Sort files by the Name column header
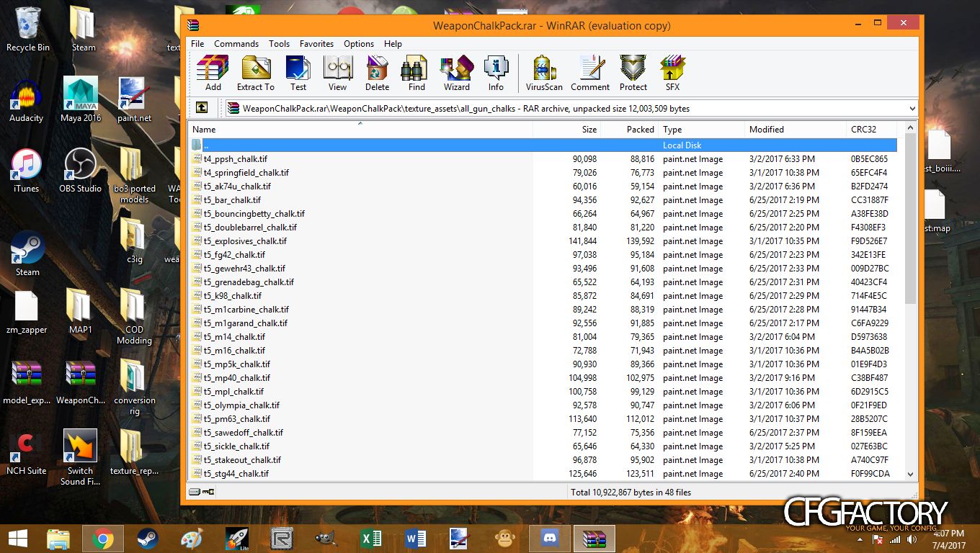 [x=360, y=130]
